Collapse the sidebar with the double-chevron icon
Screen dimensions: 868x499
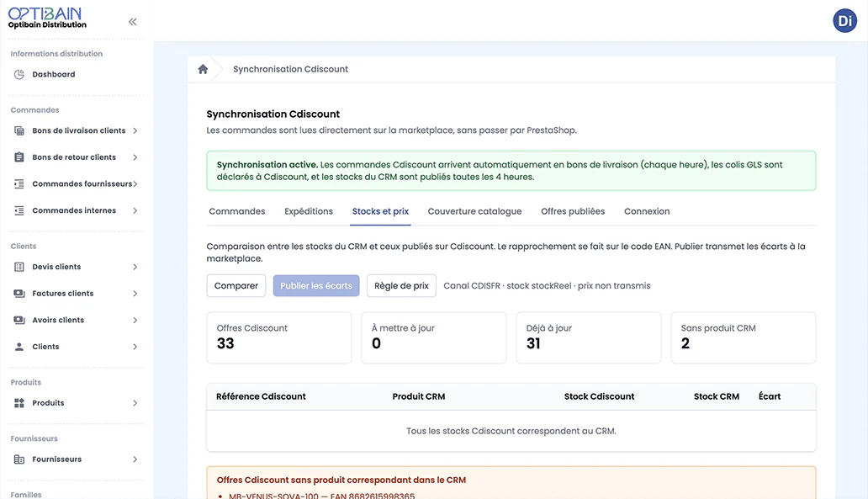[x=132, y=22]
